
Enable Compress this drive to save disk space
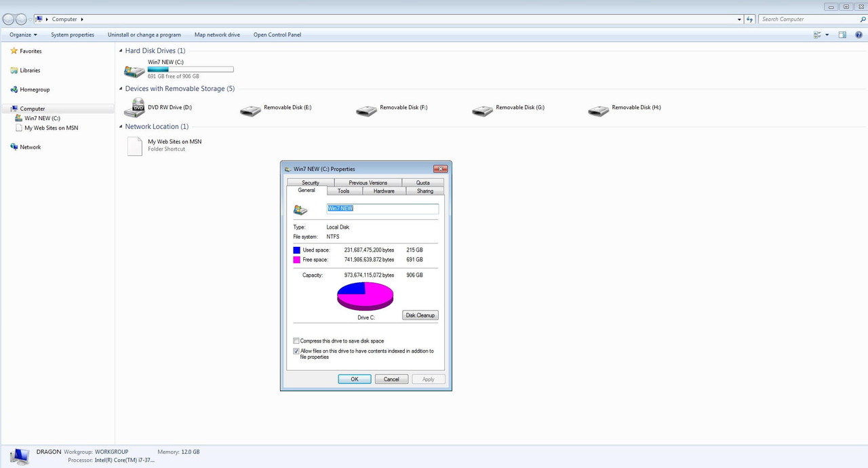(x=296, y=341)
